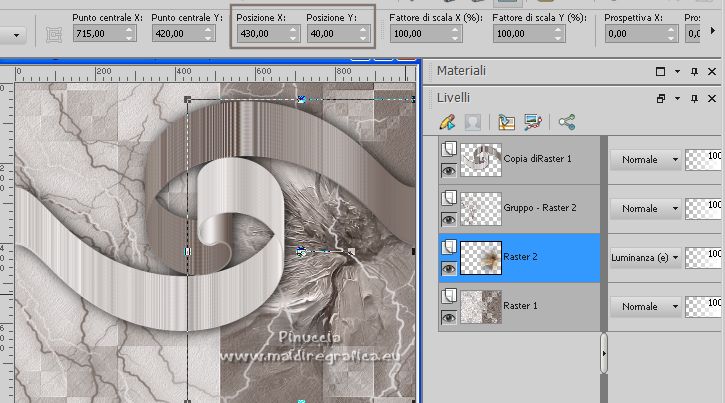
Task: Toggle visibility of the Raster 2 layer
Action: [x=449, y=269]
